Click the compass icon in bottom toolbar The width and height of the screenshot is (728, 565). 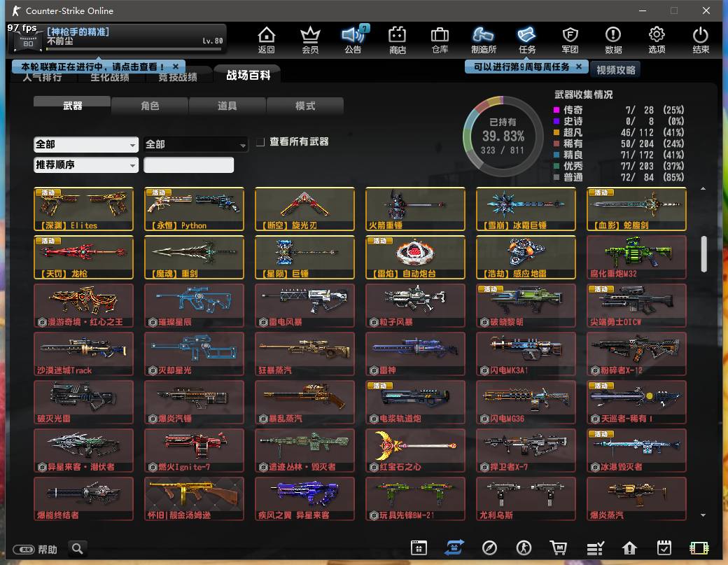[x=489, y=547]
